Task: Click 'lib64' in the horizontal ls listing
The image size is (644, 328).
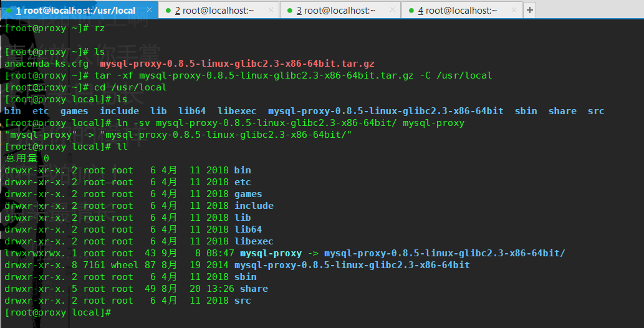Action: click(192, 111)
